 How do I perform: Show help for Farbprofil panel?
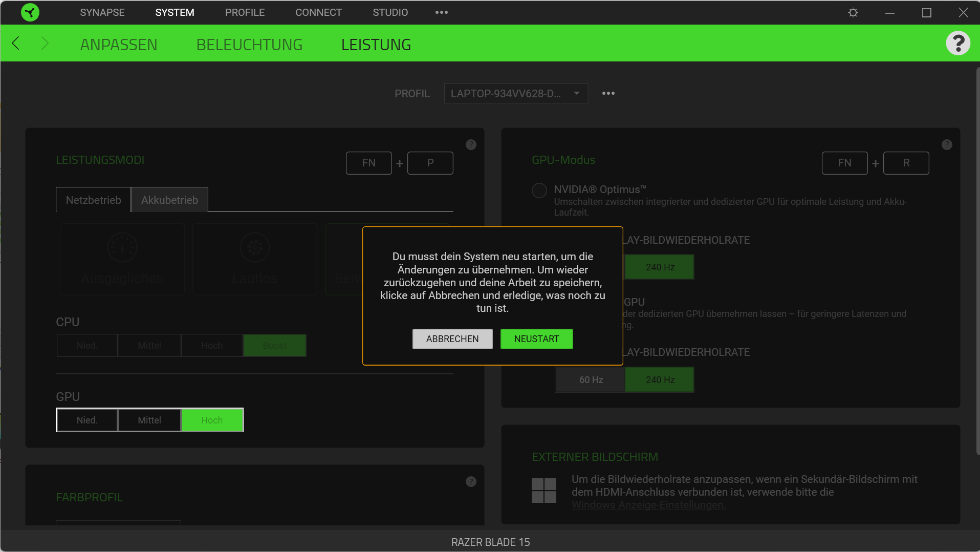click(471, 482)
